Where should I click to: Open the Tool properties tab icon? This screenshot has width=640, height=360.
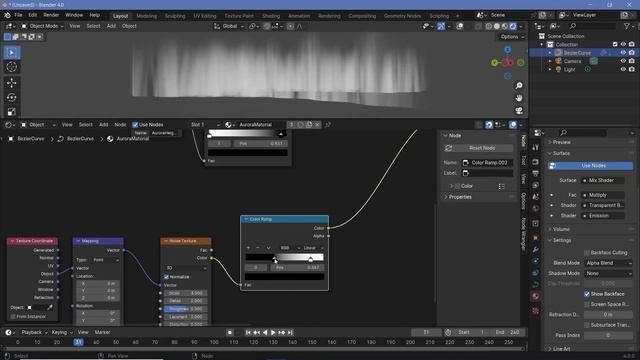(x=536, y=147)
